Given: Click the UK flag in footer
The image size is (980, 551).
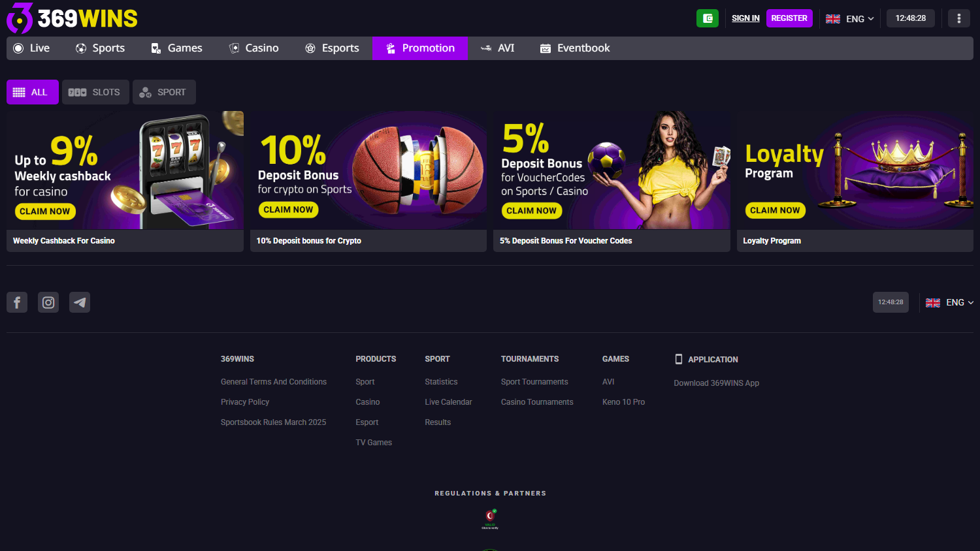Looking at the screenshot, I should click(x=933, y=302).
